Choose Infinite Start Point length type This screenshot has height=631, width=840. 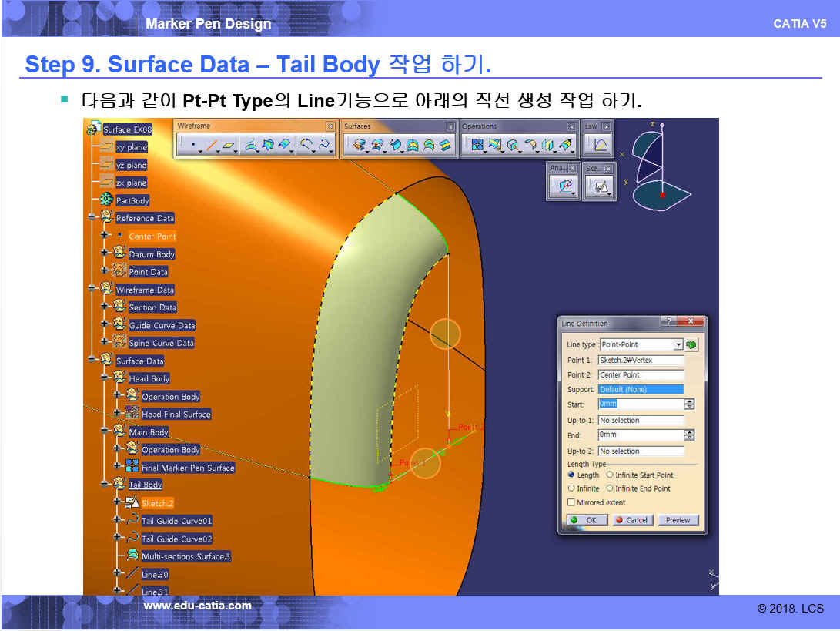610,475
